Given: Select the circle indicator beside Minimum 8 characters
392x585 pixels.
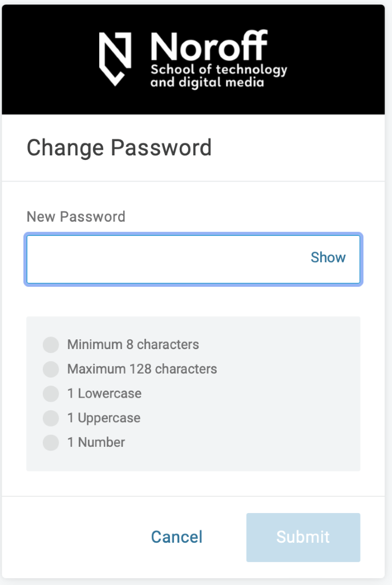Looking at the screenshot, I should coord(51,344).
